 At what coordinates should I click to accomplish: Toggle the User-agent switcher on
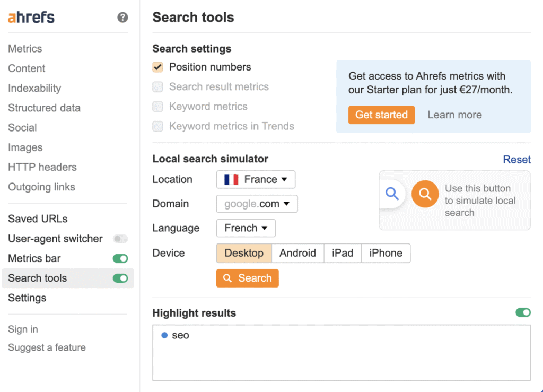[x=120, y=239]
